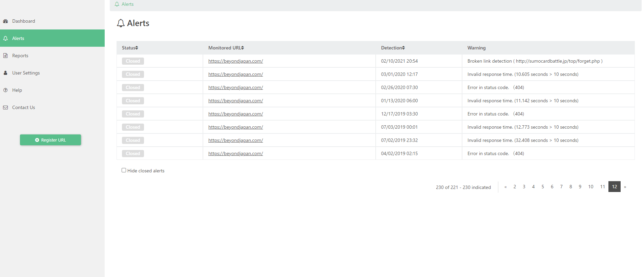Screen dimensions: 644x277
Task: Click the Help question mark icon
Action: (x=5, y=90)
